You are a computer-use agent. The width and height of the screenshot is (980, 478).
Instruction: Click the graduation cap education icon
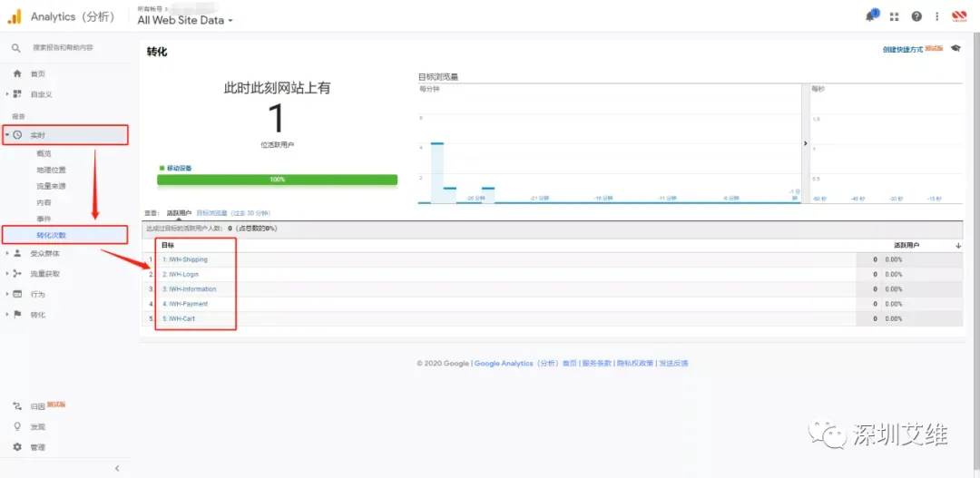pos(955,48)
